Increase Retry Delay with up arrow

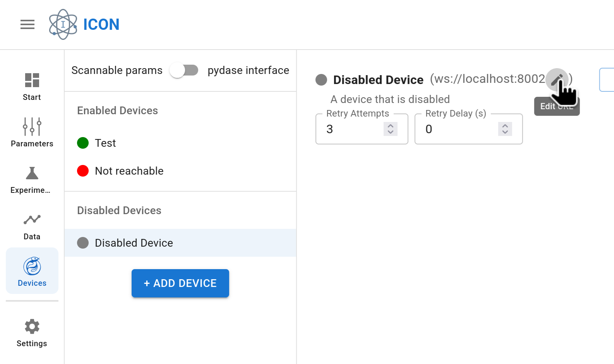(505, 126)
